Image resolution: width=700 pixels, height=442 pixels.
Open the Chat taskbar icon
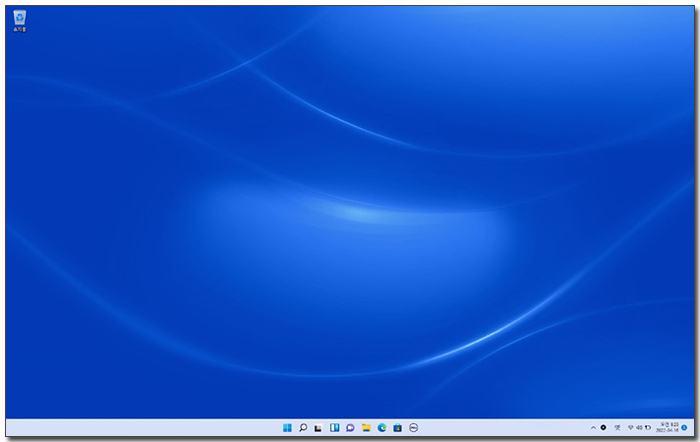pos(350,428)
